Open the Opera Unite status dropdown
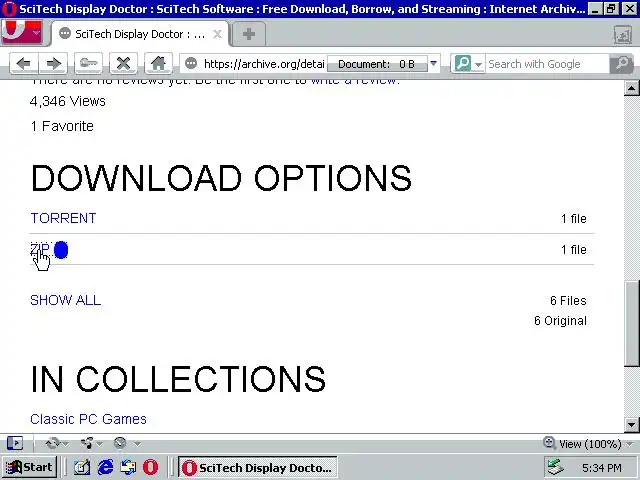This screenshot has width=640, height=480. [91, 443]
